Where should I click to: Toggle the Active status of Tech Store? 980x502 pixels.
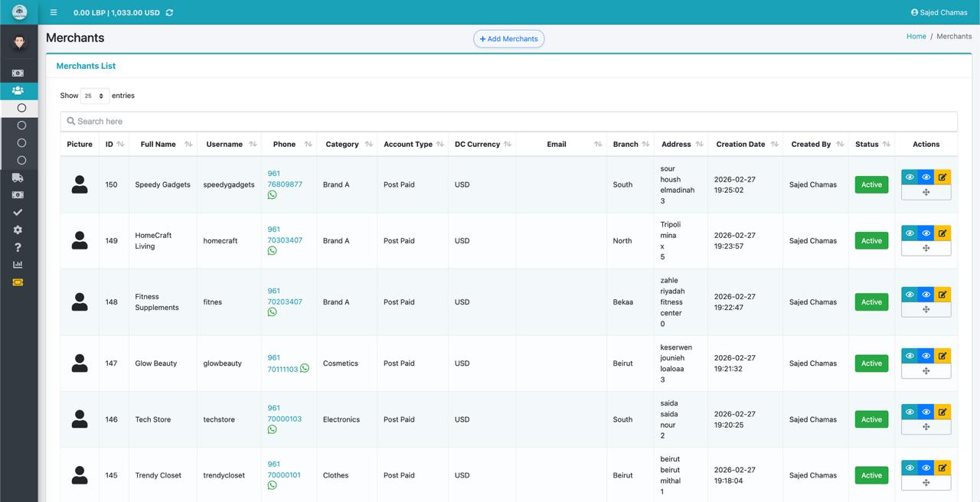(871, 419)
